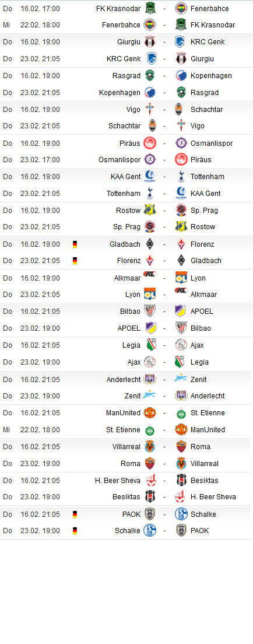Open the Bilbao team link on 16.02. 21:05
Screen dimensions: 253x644
(130, 311)
